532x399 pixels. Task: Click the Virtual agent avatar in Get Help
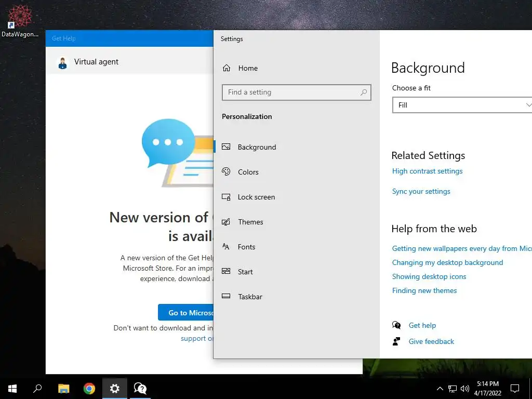point(62,63)
